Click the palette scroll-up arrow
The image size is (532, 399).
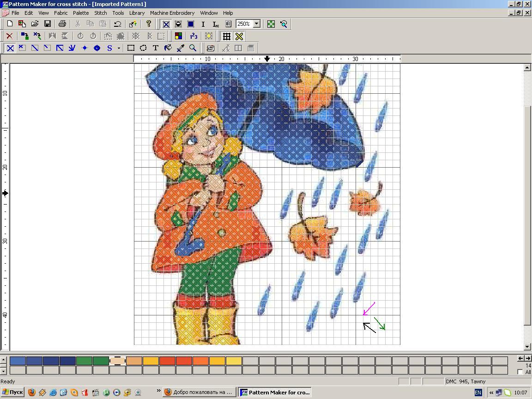(3, 360)
